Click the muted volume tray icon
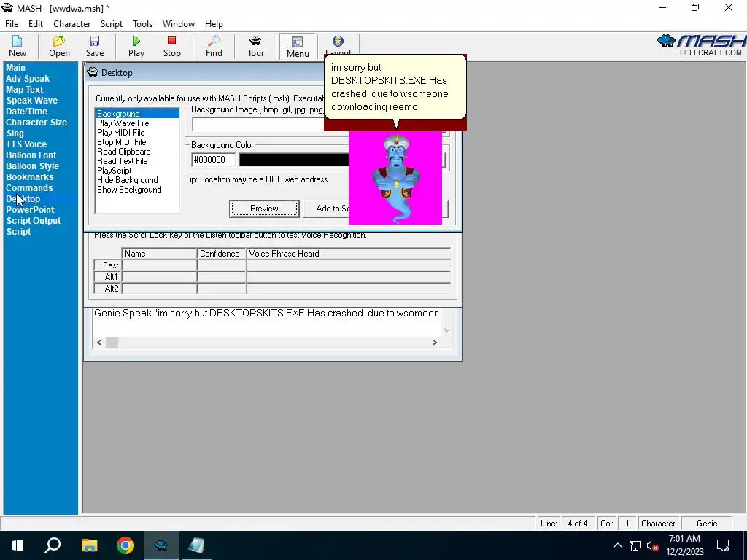This screenshot has width=747, height=560. click(x=652, y=545)
